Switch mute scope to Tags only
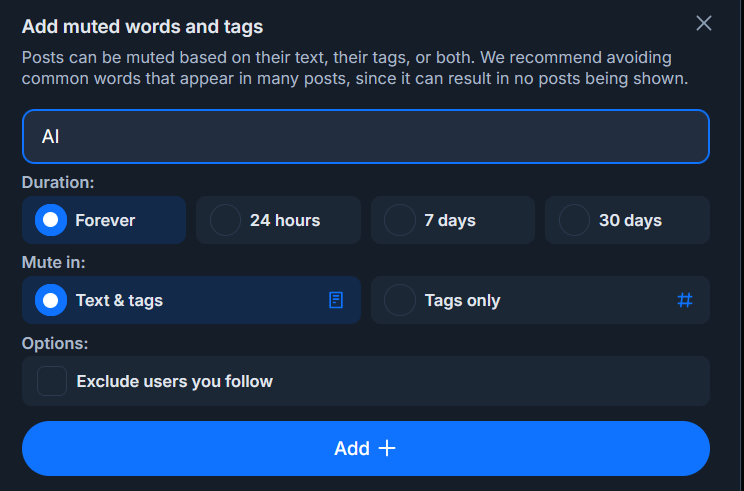The image size is (744, 491). coord(400,300)
